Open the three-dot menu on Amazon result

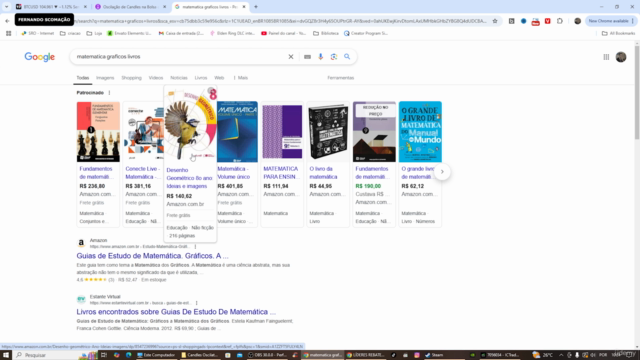[x=195, y=247]
